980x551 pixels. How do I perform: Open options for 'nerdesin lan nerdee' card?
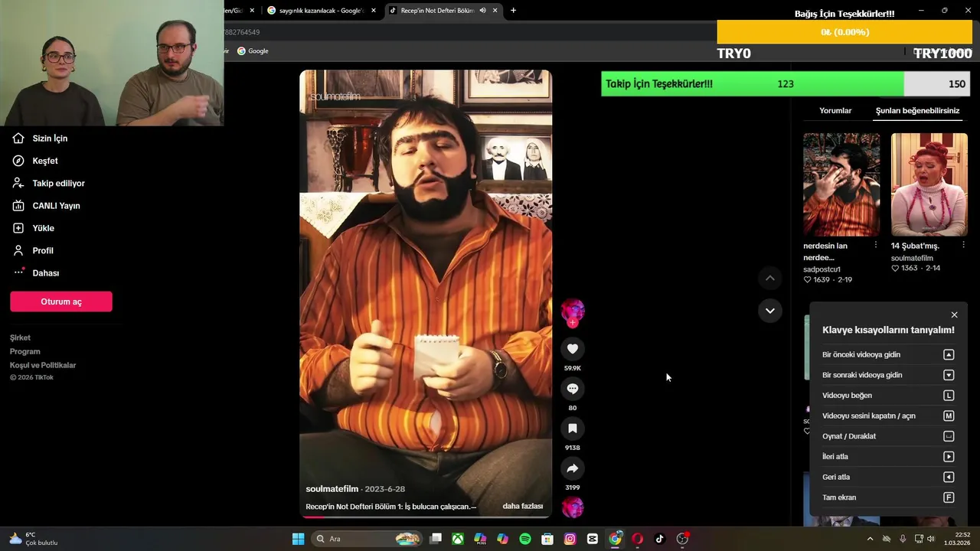pyautogui.click(x=876, y=245)
